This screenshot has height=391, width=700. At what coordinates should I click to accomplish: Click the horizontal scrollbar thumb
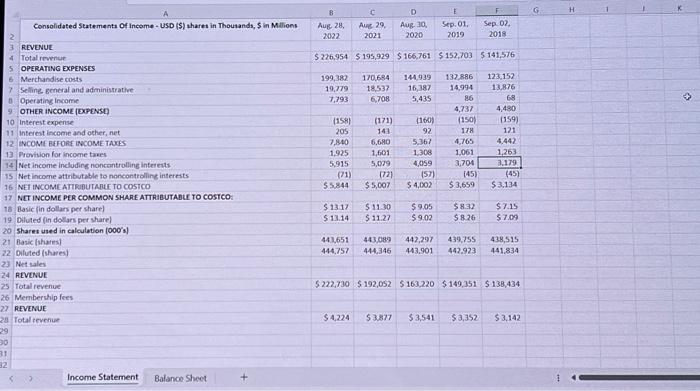639,378
